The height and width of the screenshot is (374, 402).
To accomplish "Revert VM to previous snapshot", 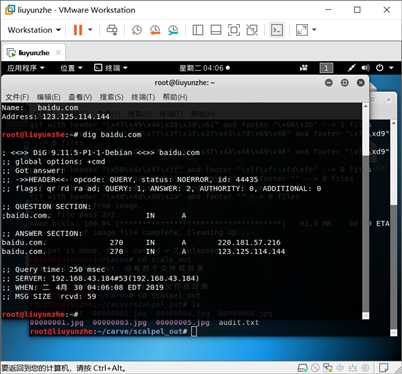I will tap(155, 30).
